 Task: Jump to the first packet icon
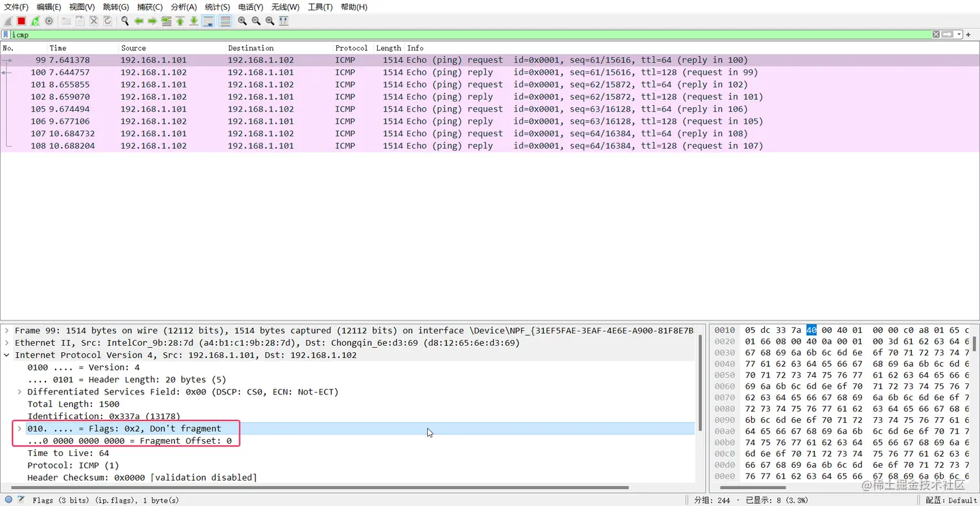click(180, 21)
